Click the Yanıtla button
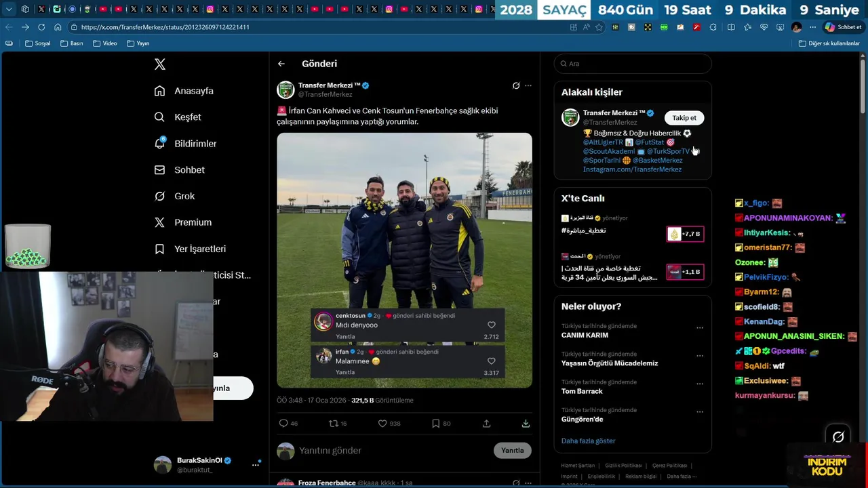The image size is (868, 488). (513, 450)
